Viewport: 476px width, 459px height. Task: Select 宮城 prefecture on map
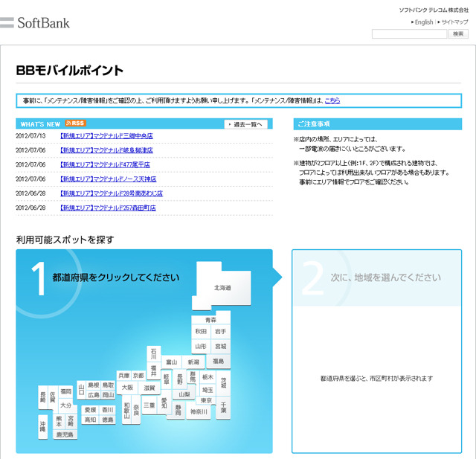pos(221,346)
